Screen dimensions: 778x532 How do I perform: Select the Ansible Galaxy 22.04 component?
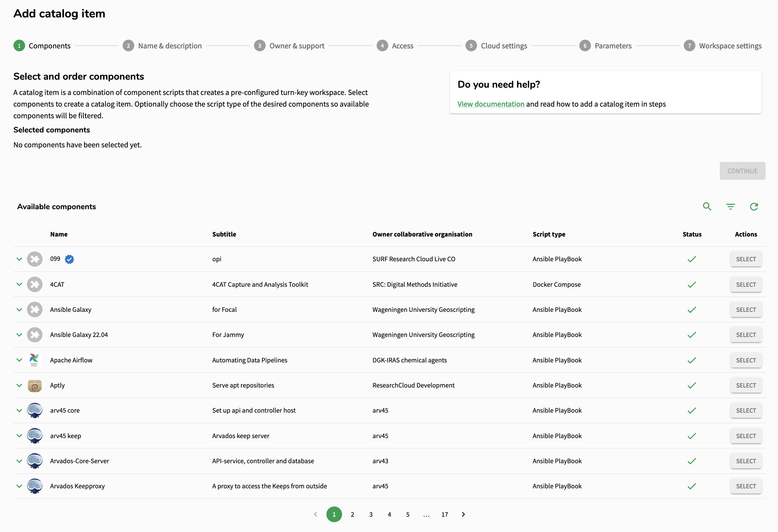click(746, 335)
